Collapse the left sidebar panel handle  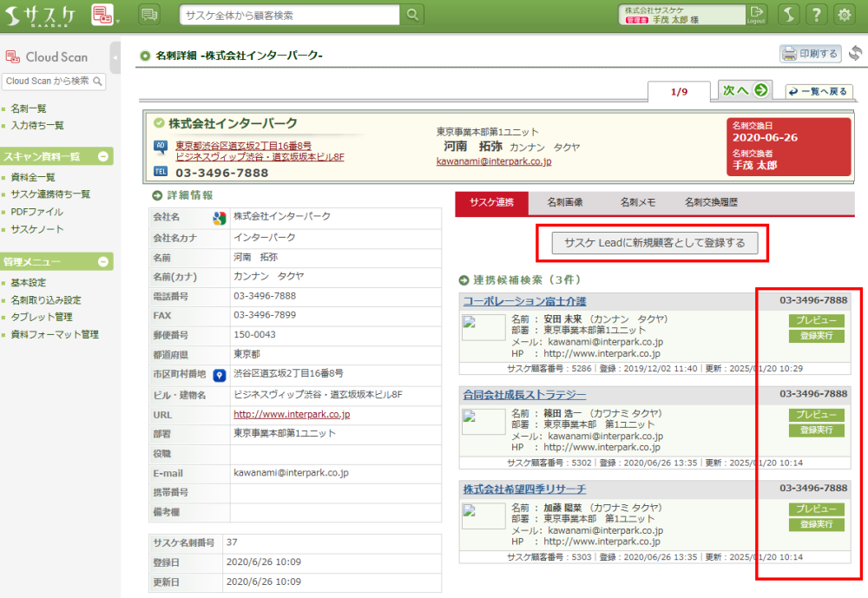pyautogui.click(x=115, y=57)
